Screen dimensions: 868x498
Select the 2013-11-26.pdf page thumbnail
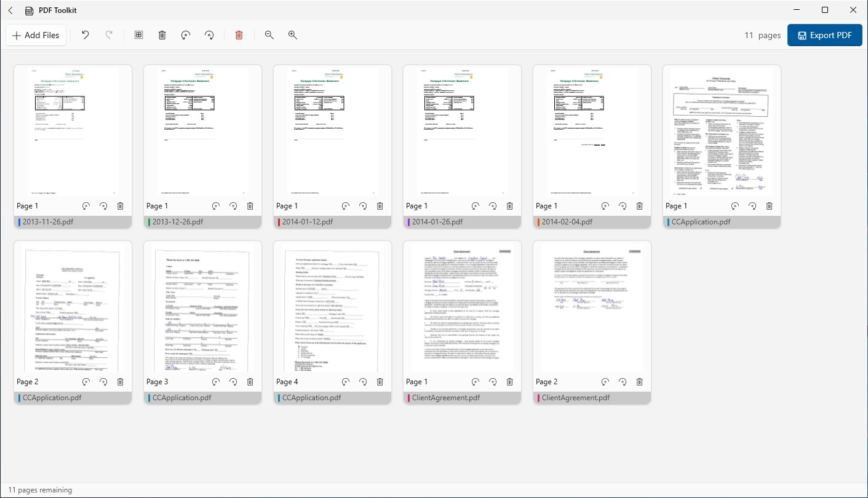click(73, 132)
